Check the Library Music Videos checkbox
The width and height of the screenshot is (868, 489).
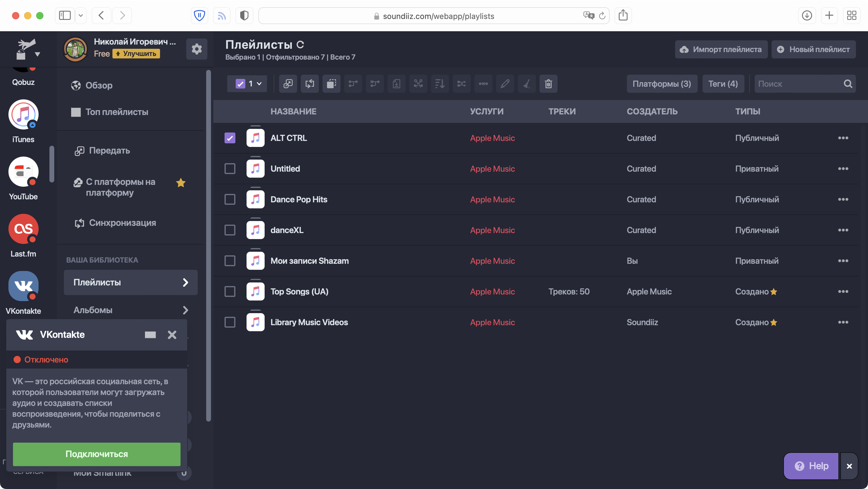[x=230, y=322]
